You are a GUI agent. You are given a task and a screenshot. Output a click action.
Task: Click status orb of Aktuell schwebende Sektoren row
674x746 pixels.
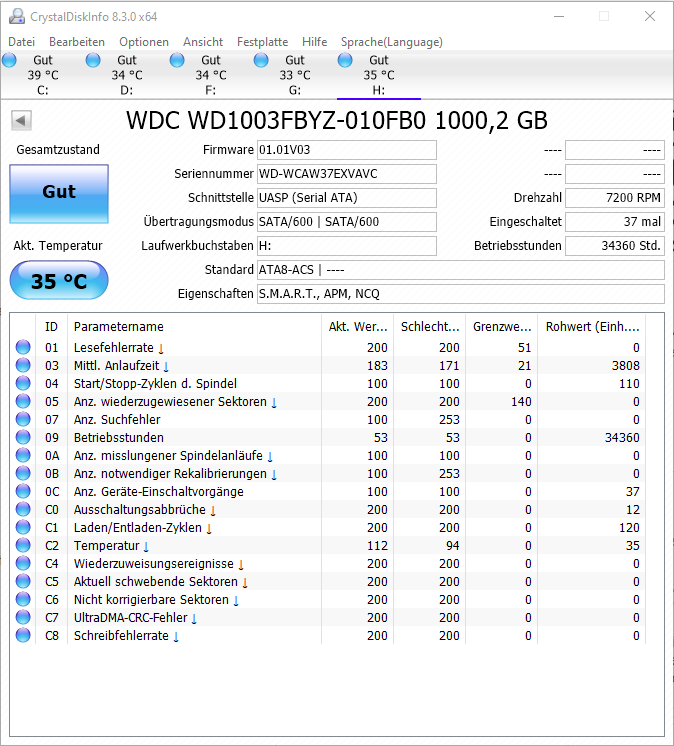[x=23, y=581]
